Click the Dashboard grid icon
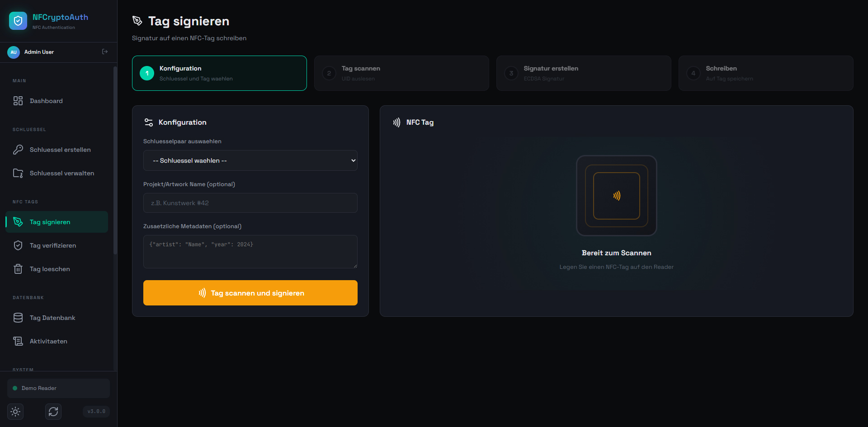This screenshot has width=868, height=427. pos(18,101)
